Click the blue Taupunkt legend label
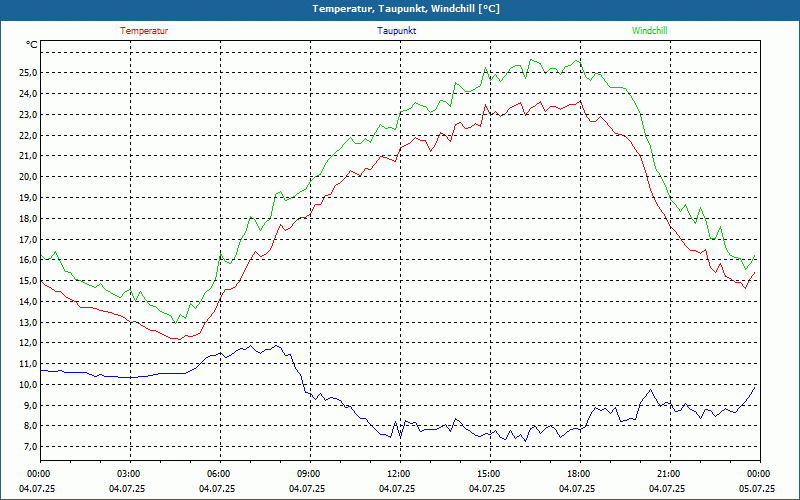 coord(397,31)
